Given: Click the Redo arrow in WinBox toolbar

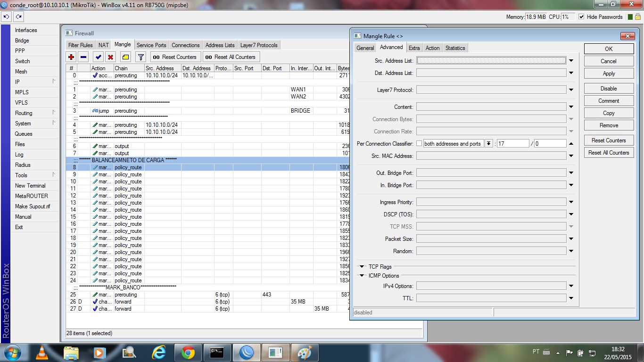Looking at the screenshot, I should (18, 17).
